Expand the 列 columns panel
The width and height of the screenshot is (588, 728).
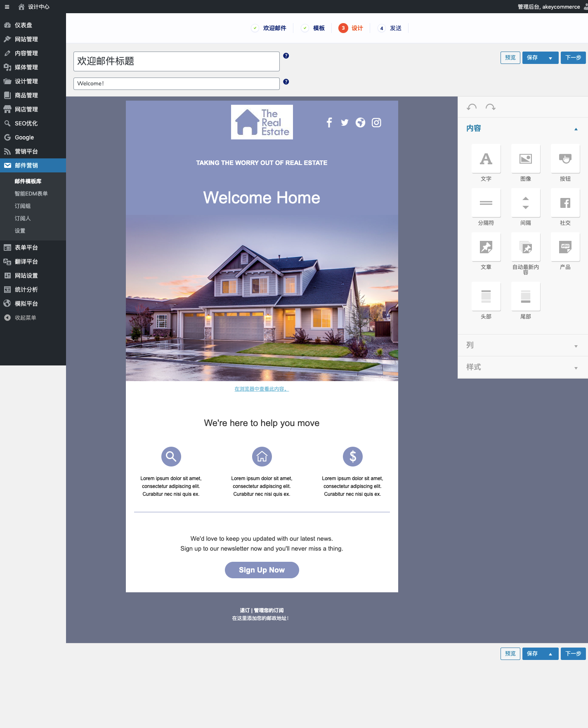[x=576, y=346]
